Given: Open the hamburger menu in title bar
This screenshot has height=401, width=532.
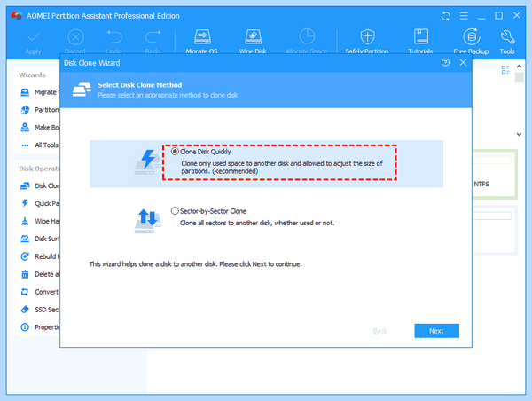Looking at the screenshot, I should pos(464,16).
